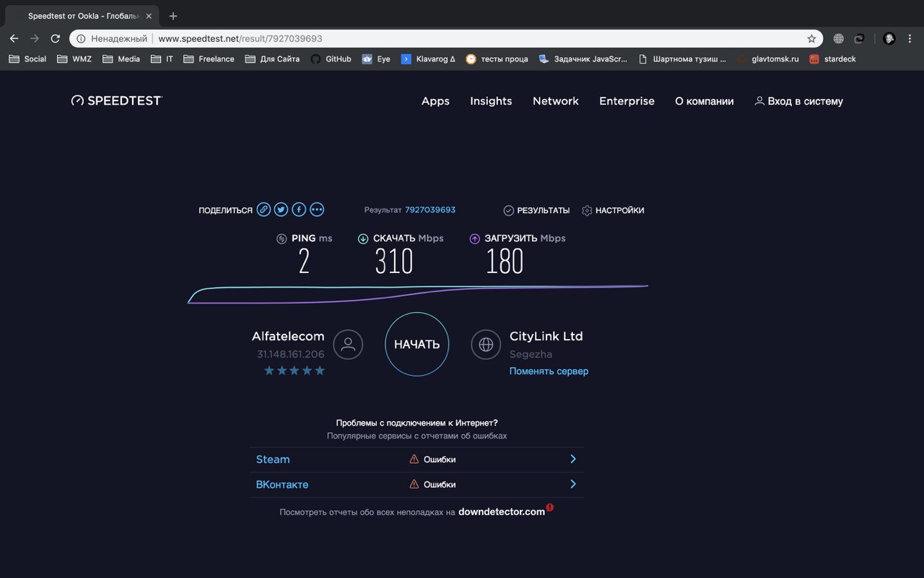Expand the ВКонтакте row chevron
The width and height of the screenshot is (924, 578).
(573, 484)
